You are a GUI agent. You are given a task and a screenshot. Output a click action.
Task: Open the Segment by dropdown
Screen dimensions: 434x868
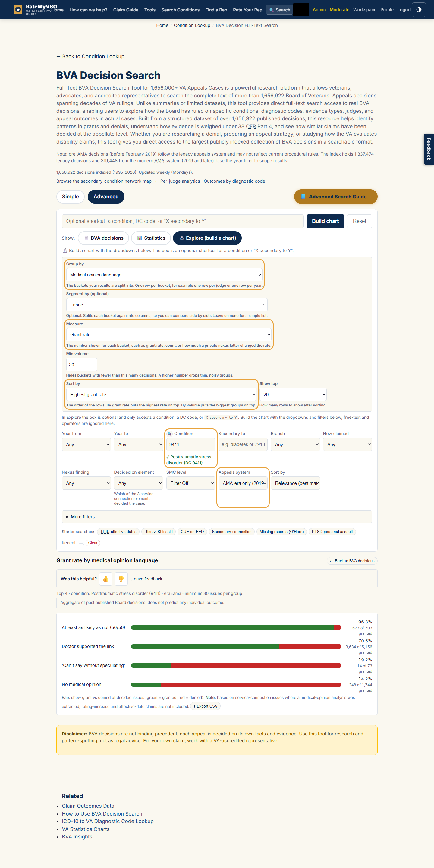point(167,305)
